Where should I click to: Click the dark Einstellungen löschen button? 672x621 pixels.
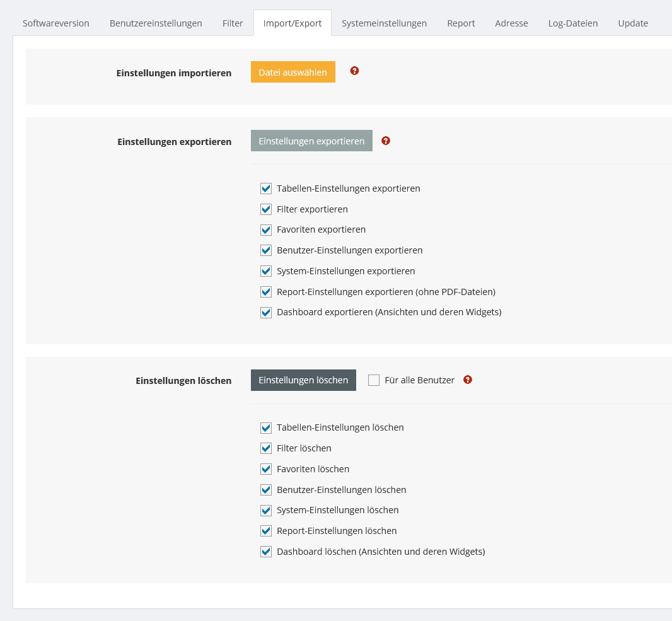(x=303, y=380)
